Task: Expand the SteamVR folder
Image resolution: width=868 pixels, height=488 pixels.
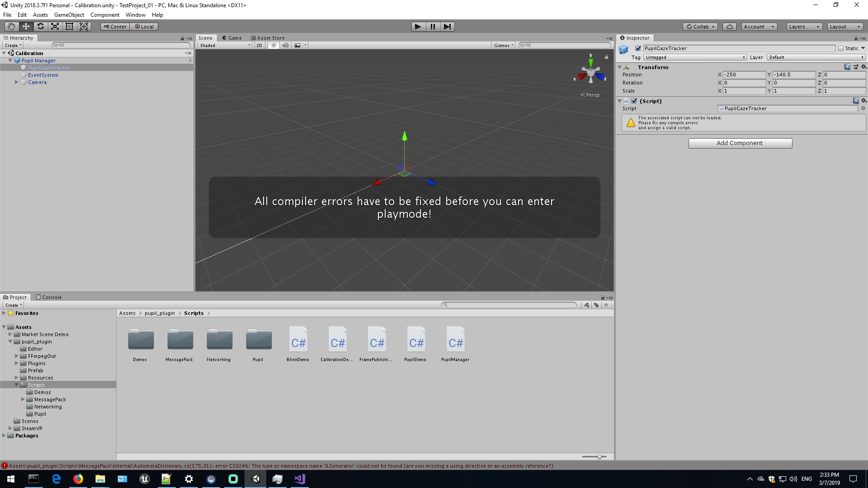Action: (10, 428)
